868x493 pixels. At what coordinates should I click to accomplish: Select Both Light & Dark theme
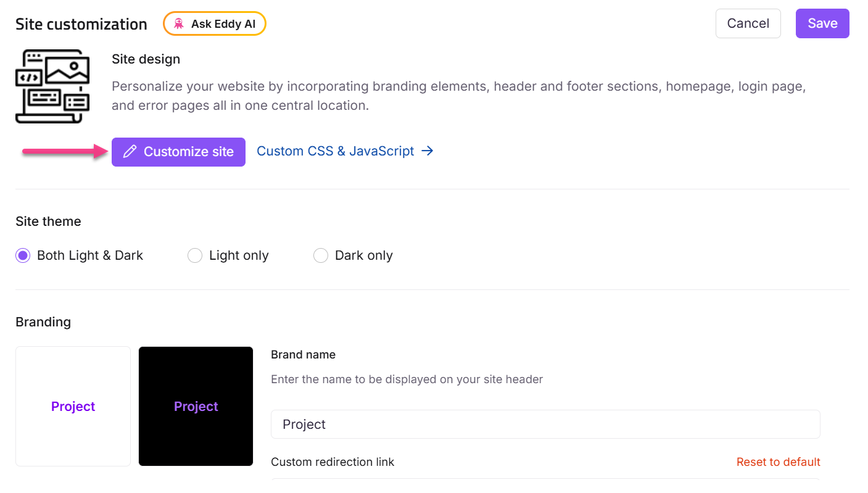pos(23,255)
